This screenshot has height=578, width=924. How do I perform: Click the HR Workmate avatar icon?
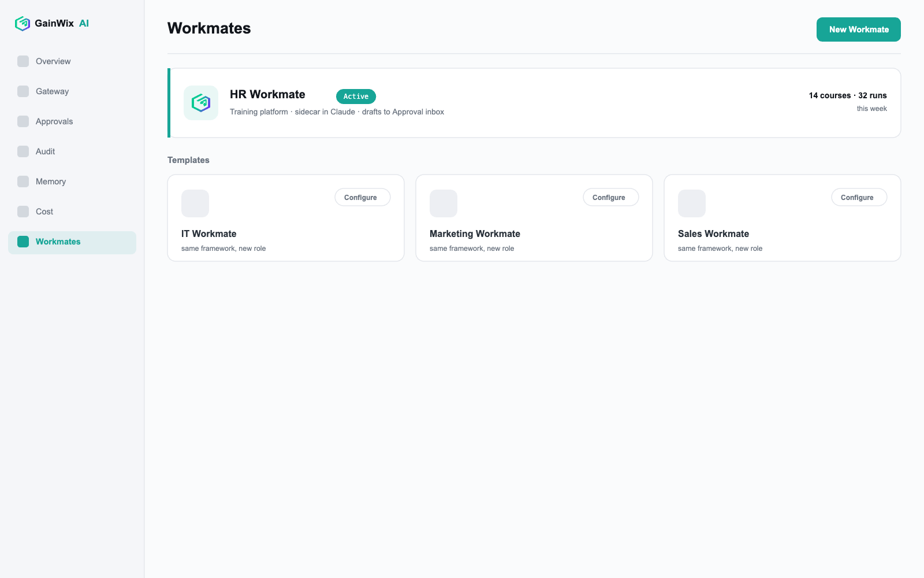pyautogui.click(x=201, y=103)
